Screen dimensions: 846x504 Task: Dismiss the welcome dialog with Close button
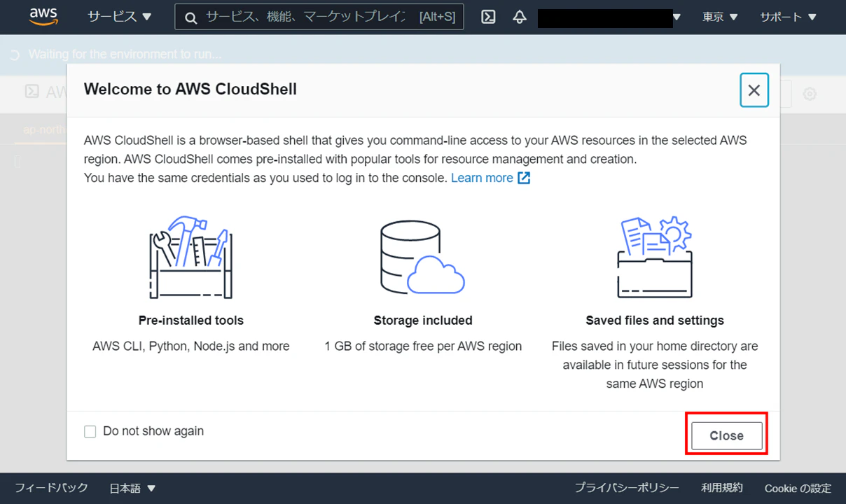pos(726,435)
